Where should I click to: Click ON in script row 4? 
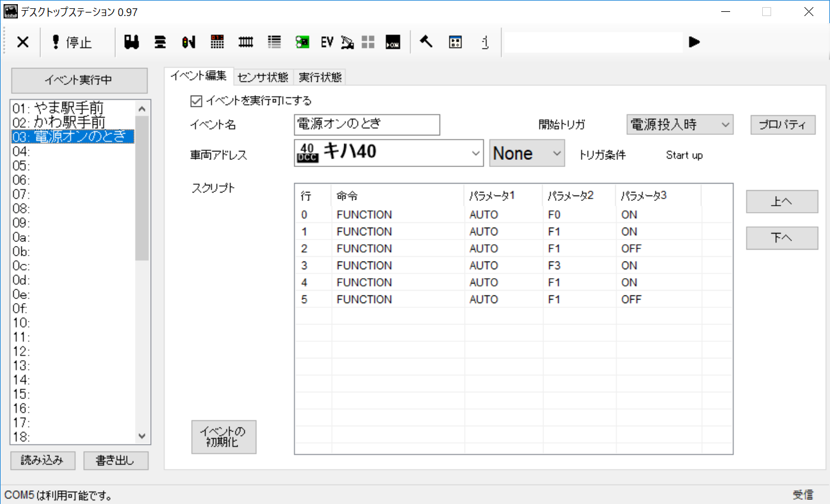629,282
